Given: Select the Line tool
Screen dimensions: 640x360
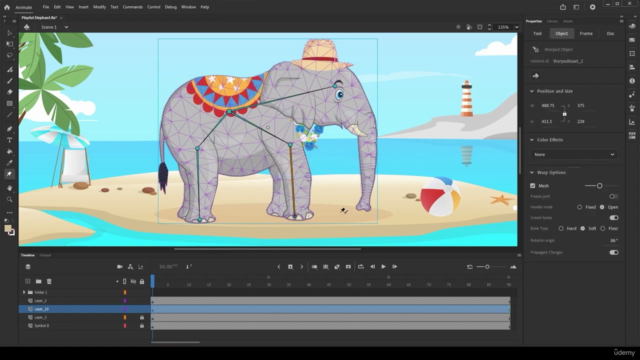Looking at the screenshot, I should pyautogui.click(x=9, y=115).
